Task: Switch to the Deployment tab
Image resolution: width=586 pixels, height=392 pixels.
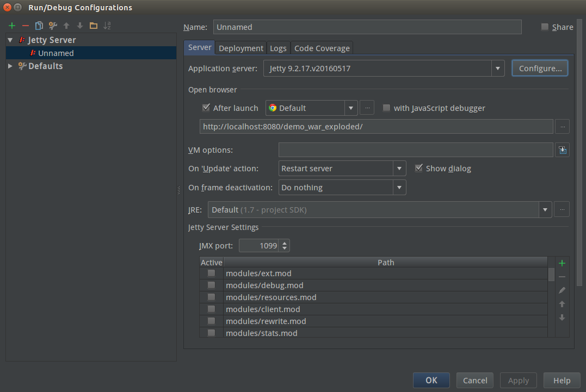Action: pyautogui.click(x=240, y=48)
